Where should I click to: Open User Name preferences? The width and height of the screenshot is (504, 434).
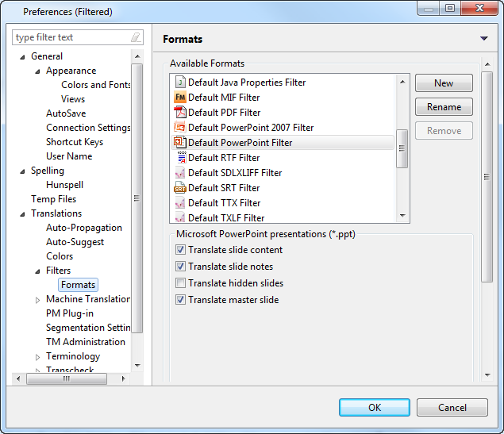[69, 156]
